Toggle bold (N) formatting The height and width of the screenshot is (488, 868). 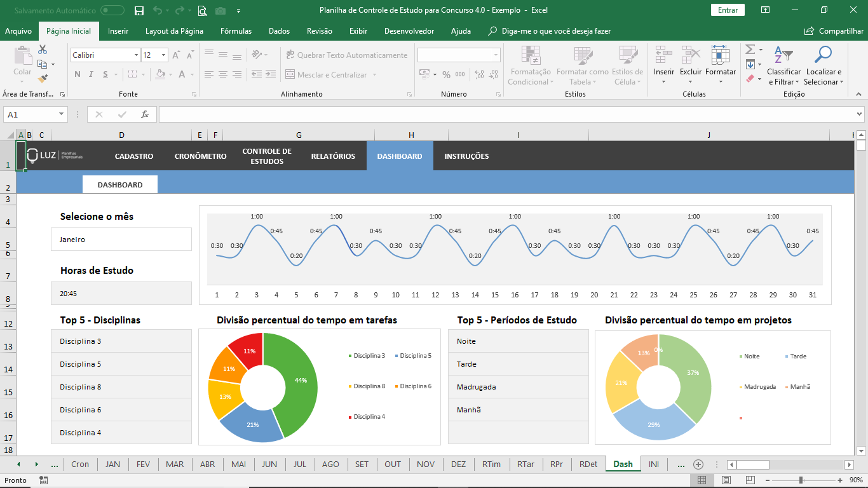(x=78, y=74)
